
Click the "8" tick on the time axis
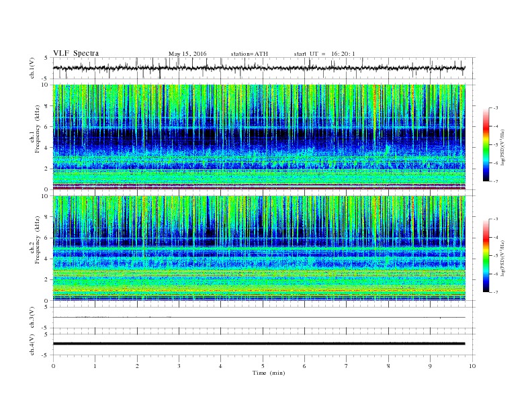pyautogui.click(x=388, y=366)
